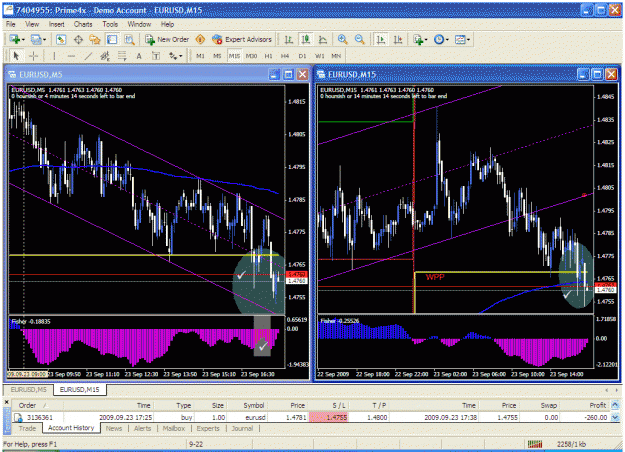Zoom in on the chart

(342, 39)
